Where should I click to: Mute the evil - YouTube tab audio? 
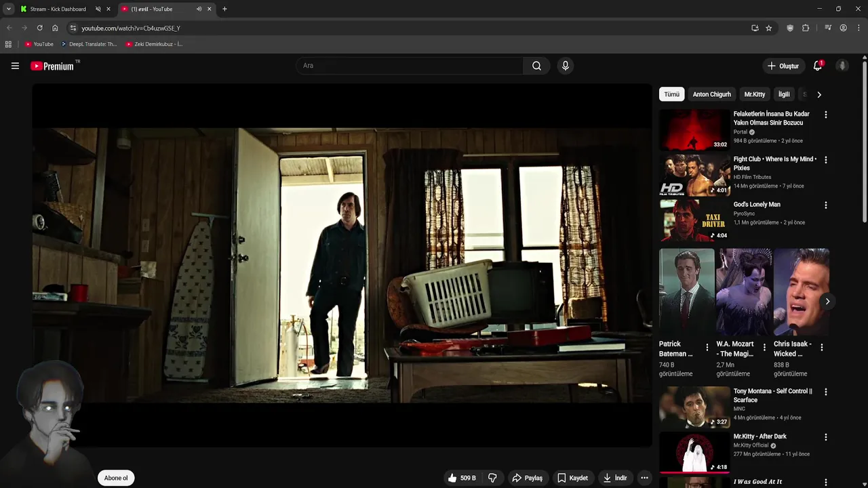tap(199, 9)
